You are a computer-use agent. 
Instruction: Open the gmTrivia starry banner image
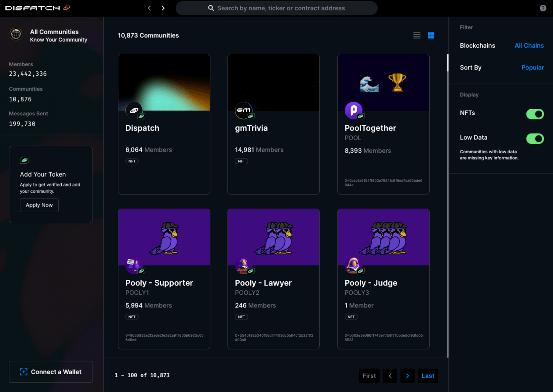(273, 82)
